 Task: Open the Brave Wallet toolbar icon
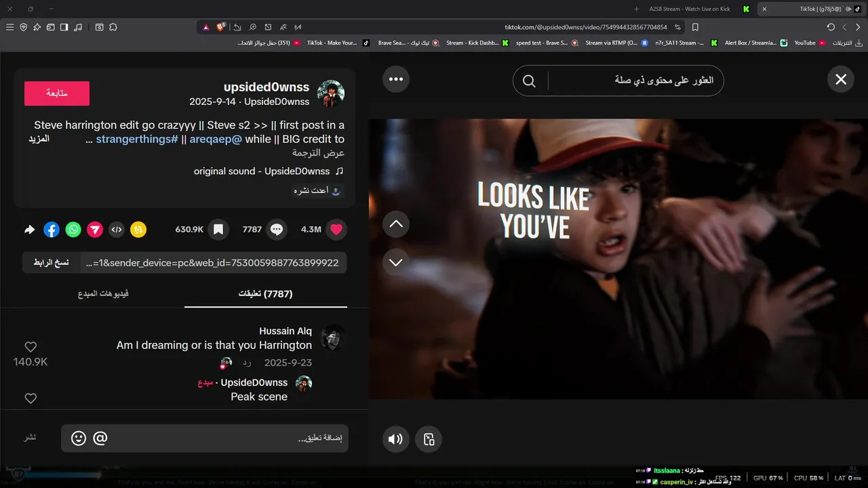click(x=51, y=27)
